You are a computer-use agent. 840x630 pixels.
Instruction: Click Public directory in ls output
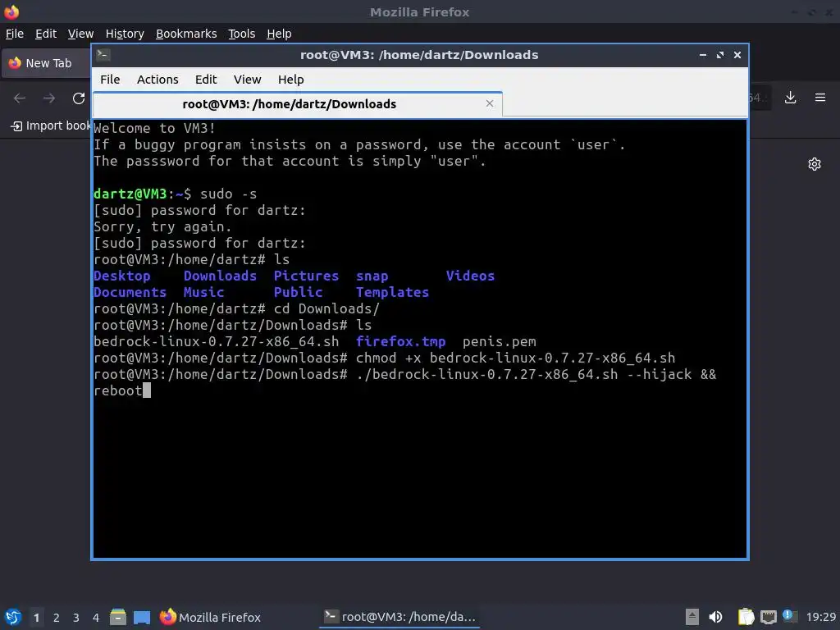pos(299,293)
